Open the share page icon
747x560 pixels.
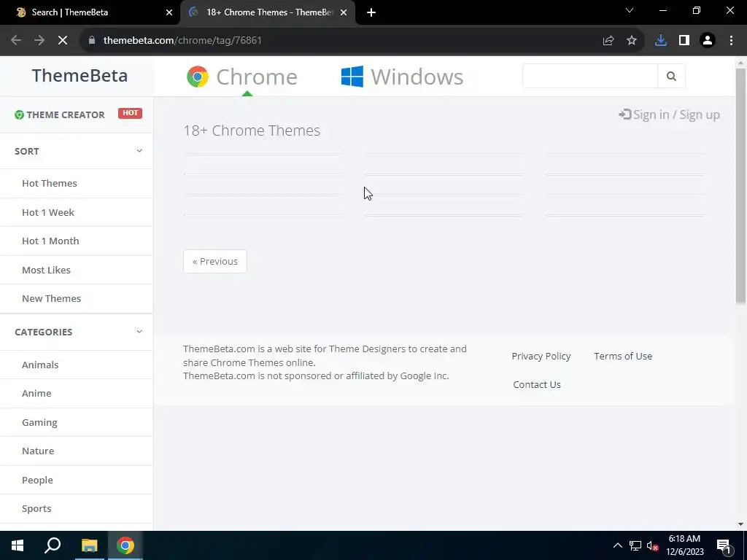(x=608, y=41)
